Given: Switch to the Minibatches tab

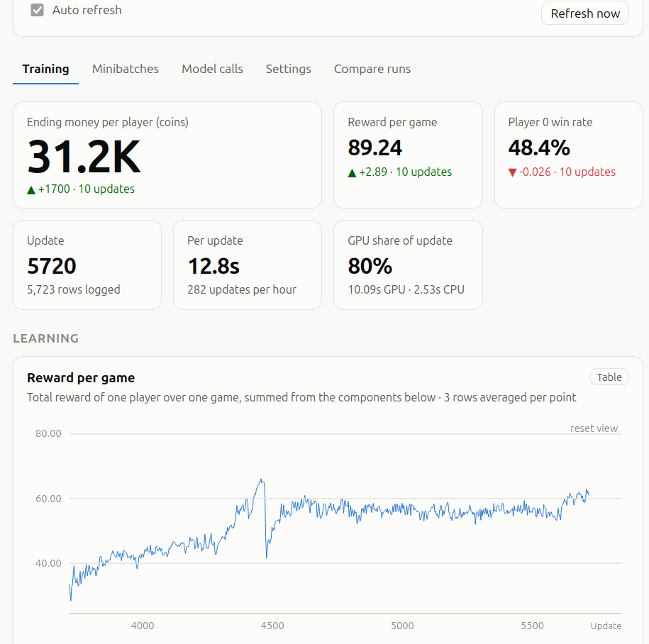Looking at the screenshot, I should point(126,69).
